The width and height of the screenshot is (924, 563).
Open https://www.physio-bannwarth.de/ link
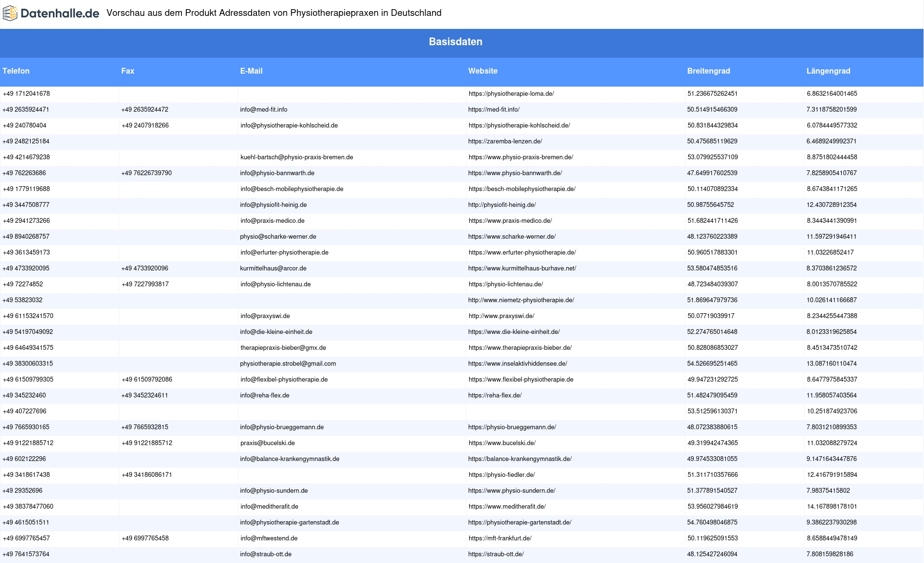pos(515,173)
